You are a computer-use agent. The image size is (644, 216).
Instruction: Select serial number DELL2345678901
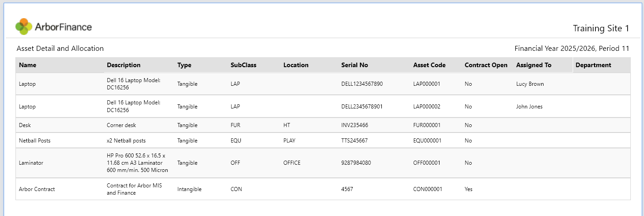[362, 107]
